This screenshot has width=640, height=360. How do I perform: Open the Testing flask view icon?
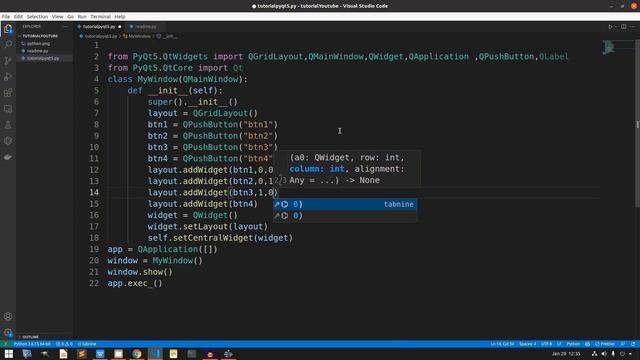click(8, 125)
